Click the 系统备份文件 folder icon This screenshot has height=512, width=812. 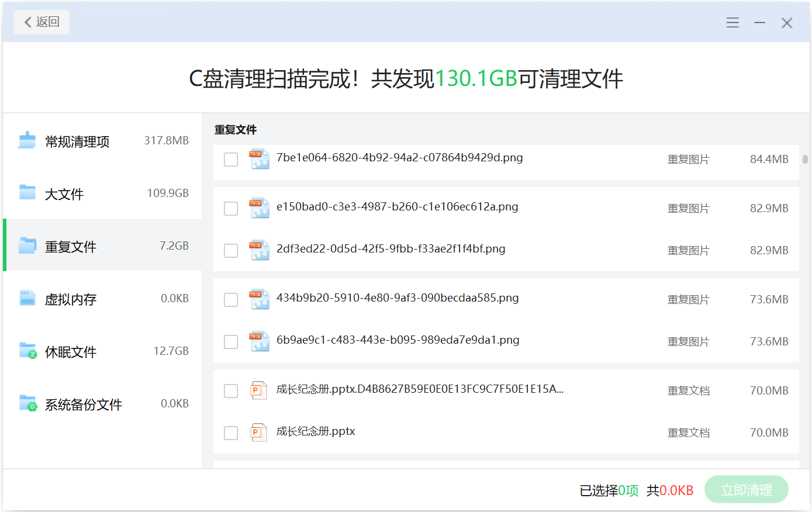pyautogui.click(x=28, y=403)
